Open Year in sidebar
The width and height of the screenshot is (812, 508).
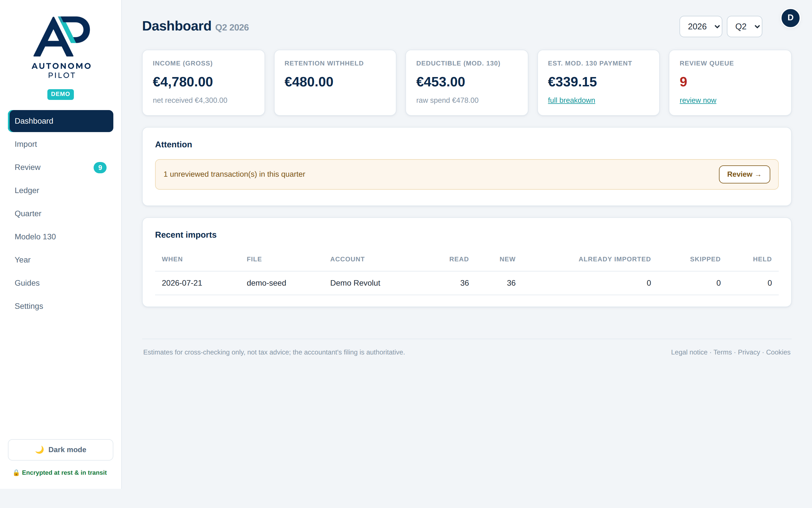tap(60, 260)
